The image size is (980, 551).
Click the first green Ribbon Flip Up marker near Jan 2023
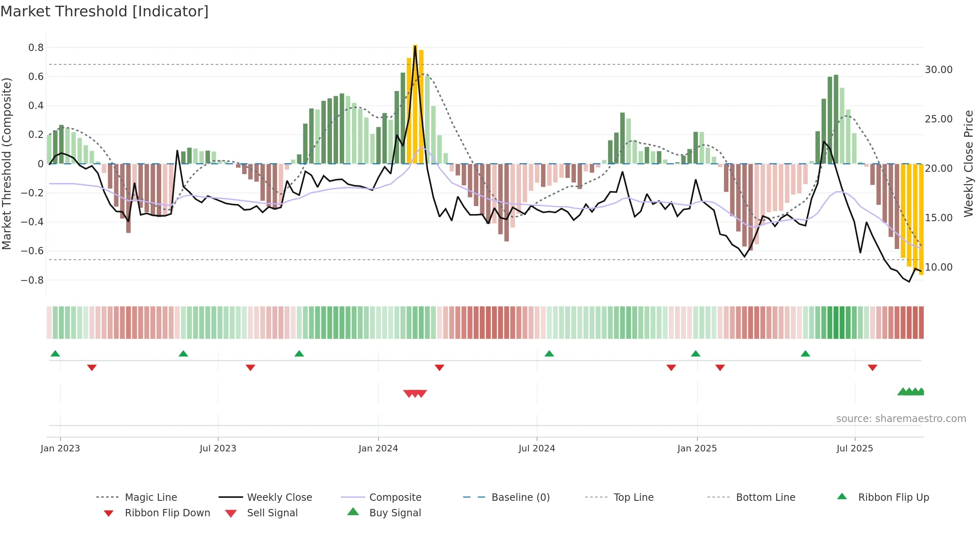55,353
